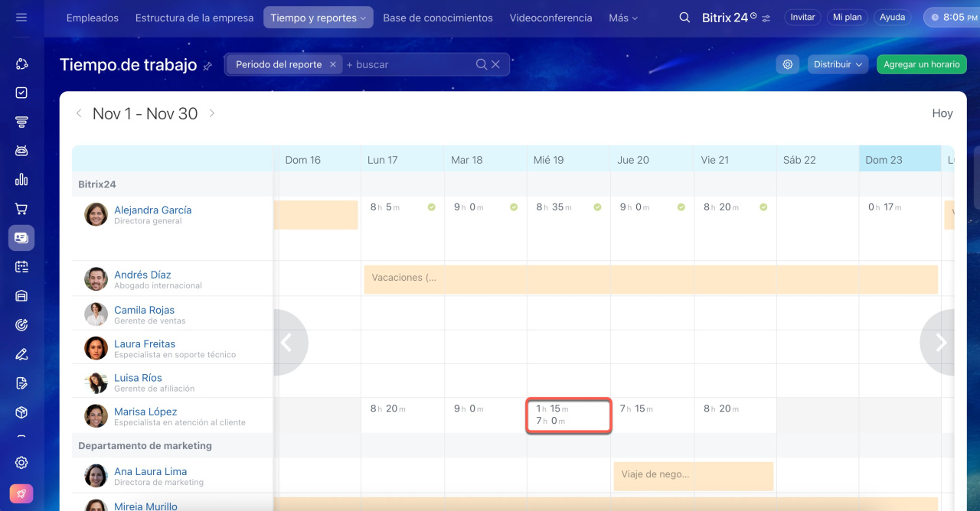The height and width of the screenshot is (511, 980).
Task: Open Base de conocimientos tab
Action: 438,18
